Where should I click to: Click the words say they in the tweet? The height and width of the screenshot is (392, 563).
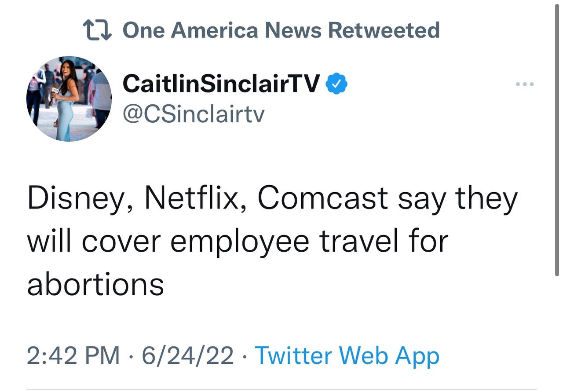[457, 198]
